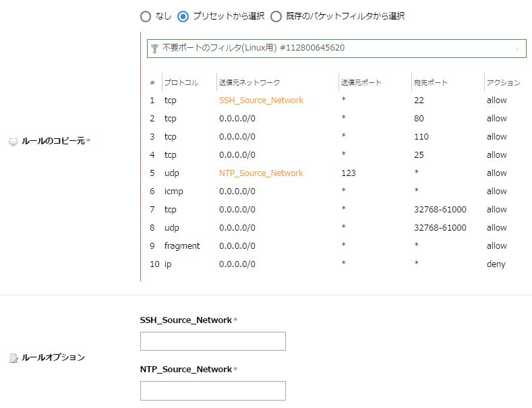
Task: Choose the プリセットから選択 radio option
Action: tap(183, 16)
